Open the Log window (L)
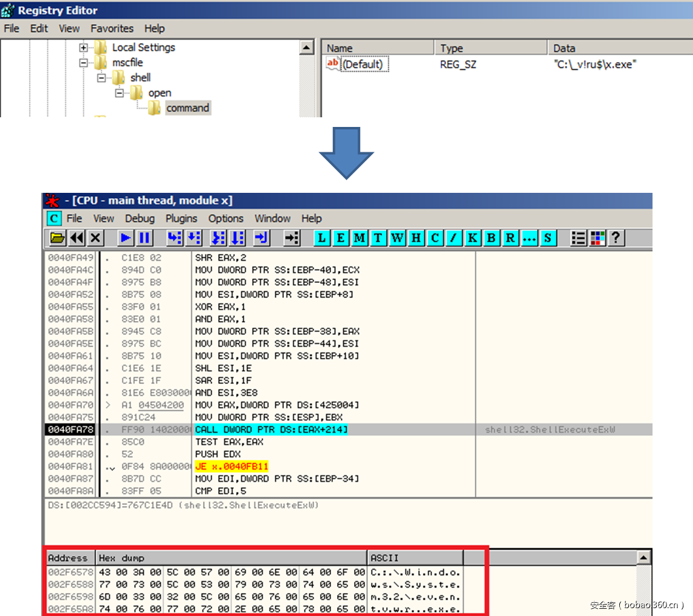Screen dimensions: 693x616 point(322,238)
